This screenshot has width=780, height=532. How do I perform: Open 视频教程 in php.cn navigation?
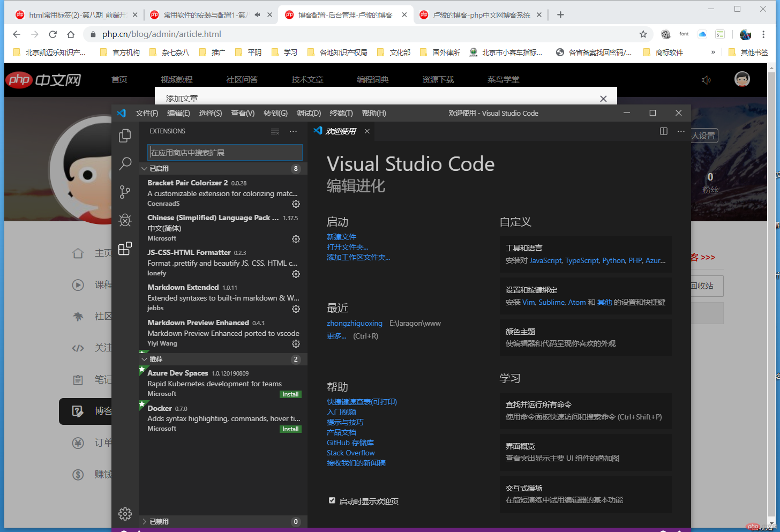click(177, 80)
